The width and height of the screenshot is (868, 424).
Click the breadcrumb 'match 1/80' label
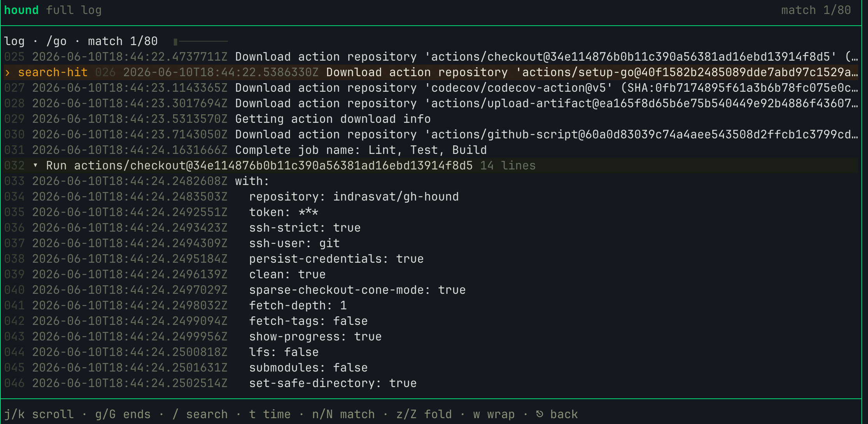point(123,41)
